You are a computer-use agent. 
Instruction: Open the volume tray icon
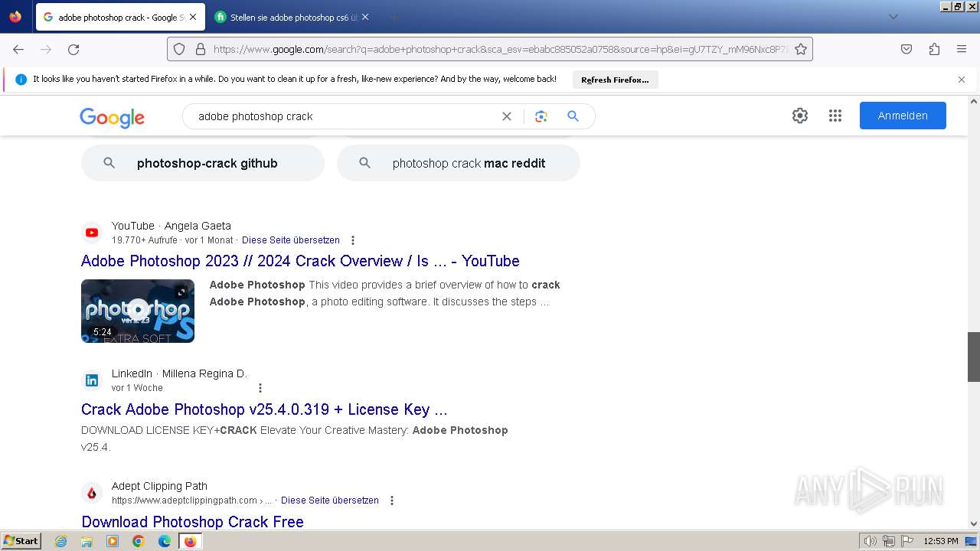click(871, 541)
